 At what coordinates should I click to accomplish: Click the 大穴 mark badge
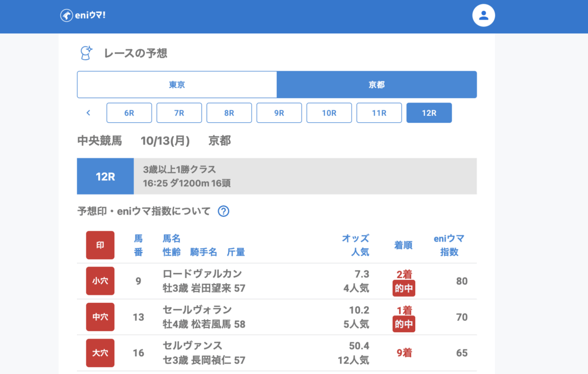coord(100,353)
